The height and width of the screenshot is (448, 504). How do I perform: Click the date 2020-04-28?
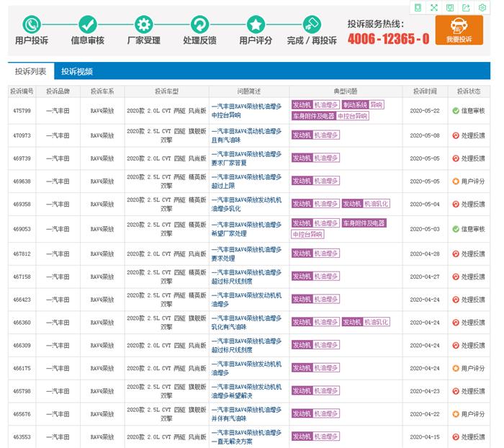tap(425, 254)
